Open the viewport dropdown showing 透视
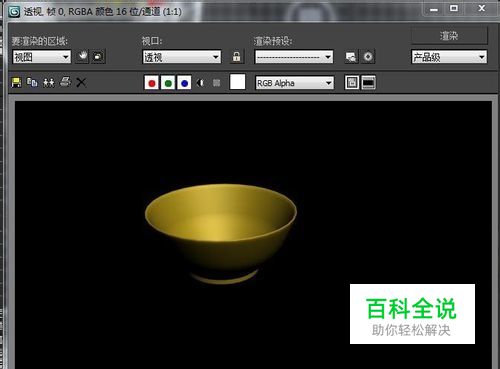 [182, 57]
